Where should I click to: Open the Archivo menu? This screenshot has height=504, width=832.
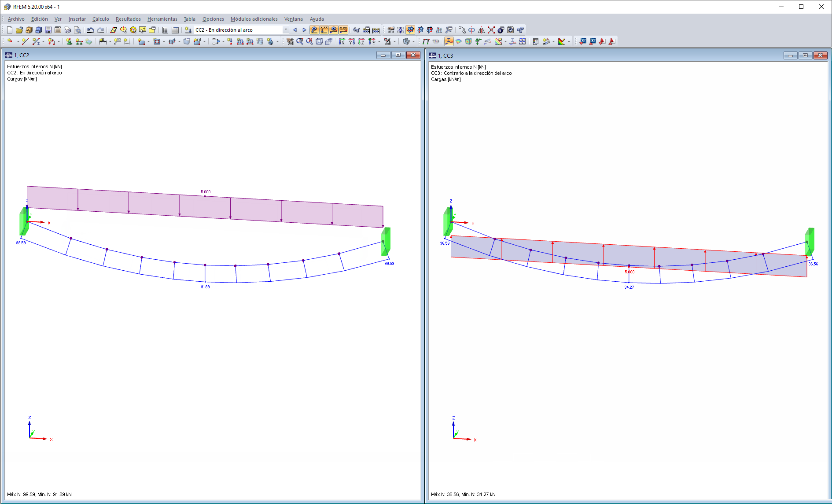pos(16,19)
